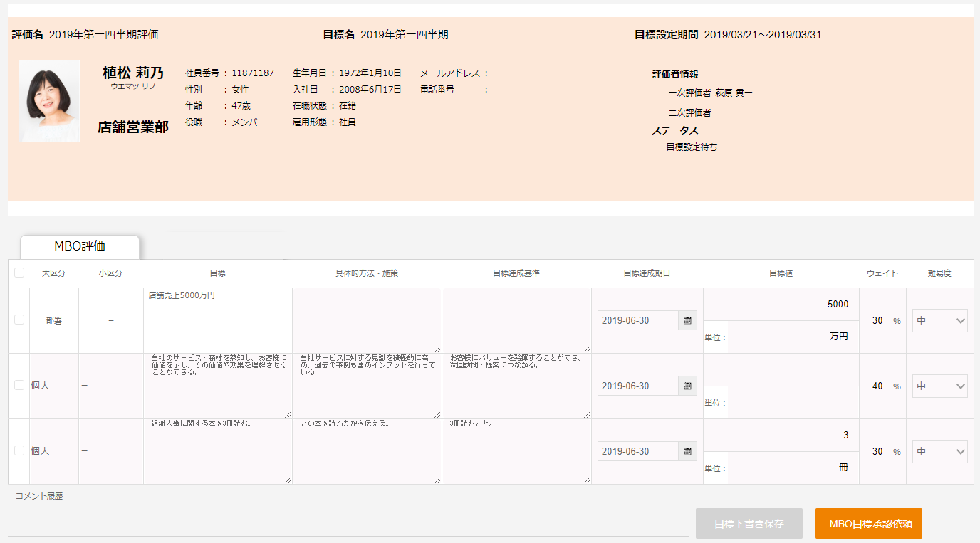Click the 目標達成基準 text area with 3冊読むこと
Screen dimensions: 980x543
(x=516, y=452)
